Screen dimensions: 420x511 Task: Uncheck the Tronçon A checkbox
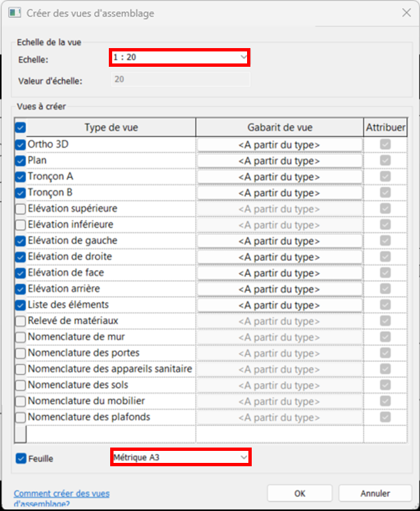pos(20,176)
